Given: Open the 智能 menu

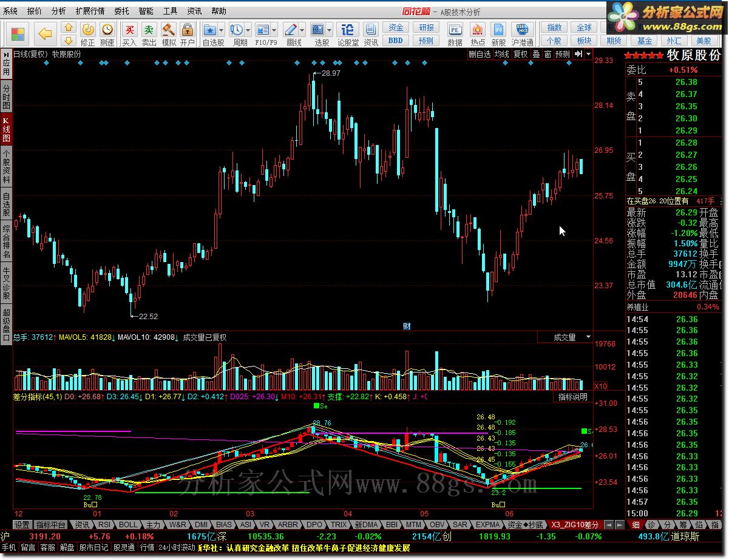Looking at the screenshot, I should (x=146, y=11).
